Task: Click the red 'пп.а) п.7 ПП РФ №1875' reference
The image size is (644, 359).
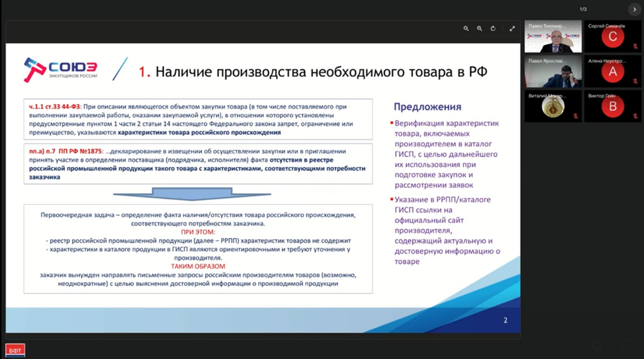Action: (66, 151)
